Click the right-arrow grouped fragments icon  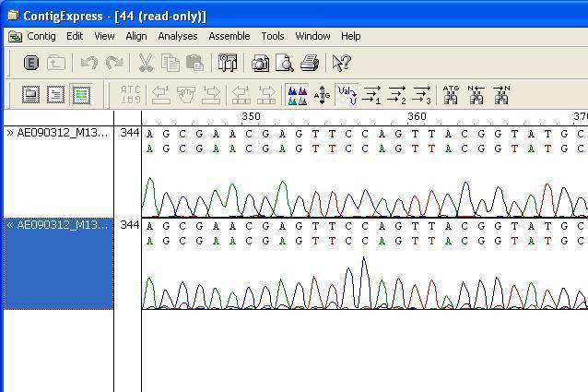click(266, 94)
